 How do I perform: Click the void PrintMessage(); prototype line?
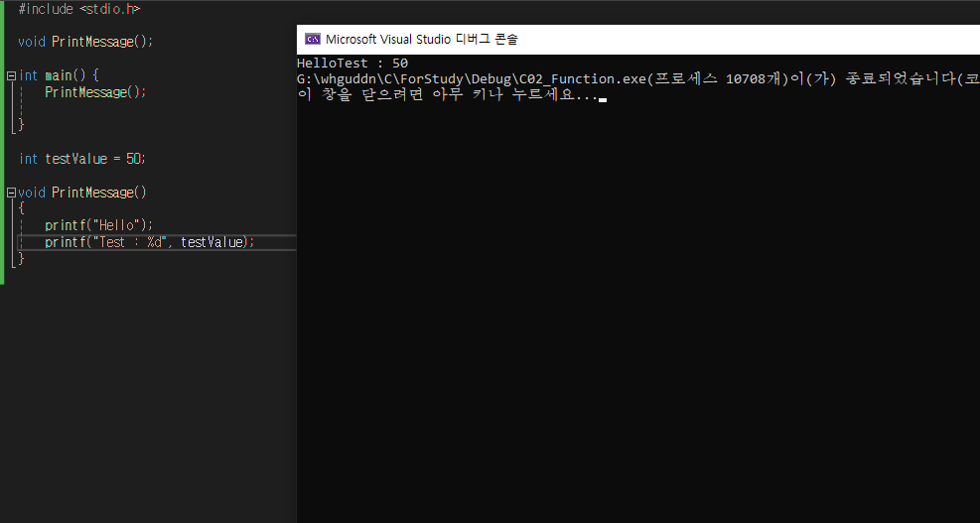point(85,42)
